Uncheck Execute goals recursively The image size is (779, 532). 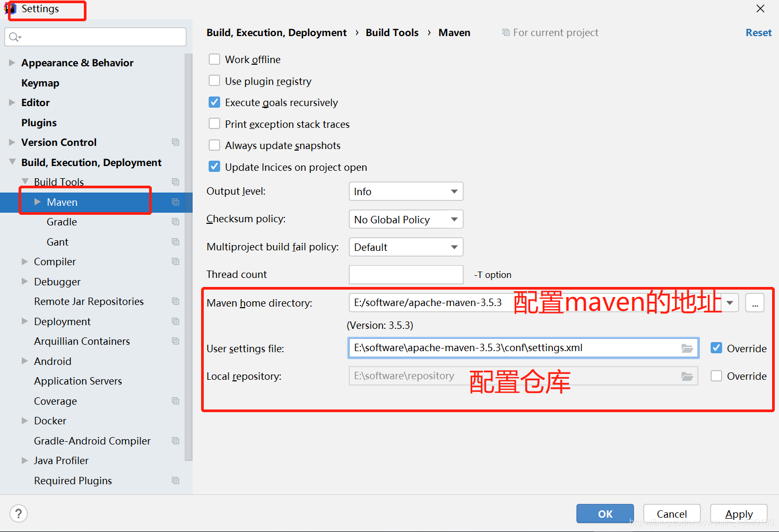[214, 102]
